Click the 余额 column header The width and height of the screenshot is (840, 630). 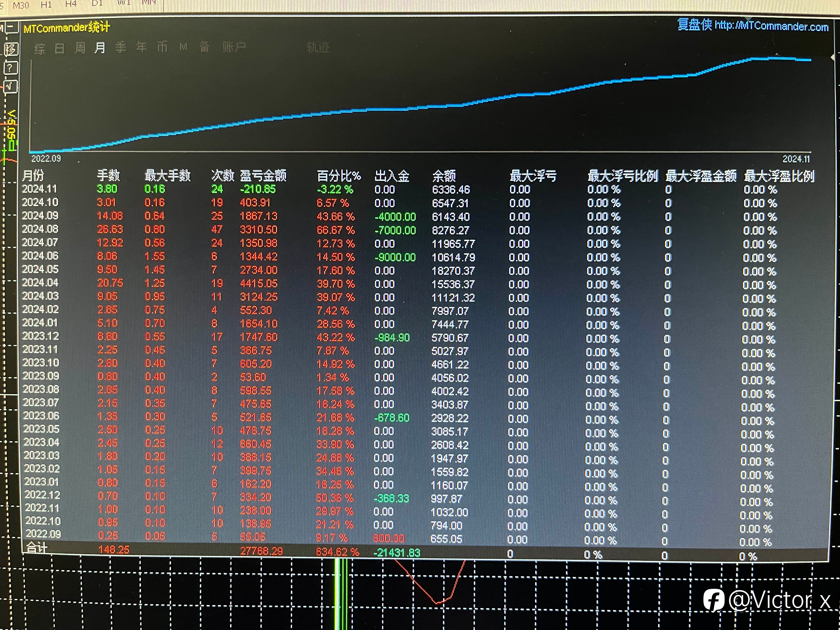(444, 176)
